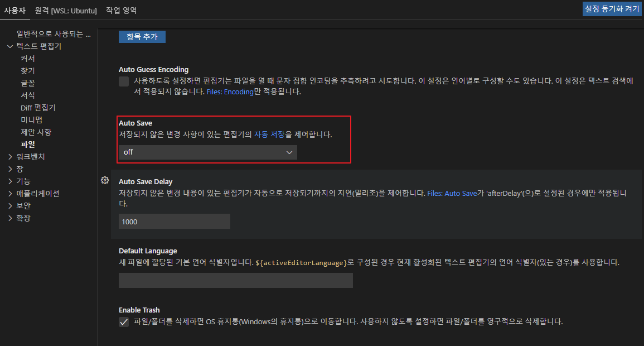Select 파일 in the settings tree
Screen dimensions: 644x346
pos(28,145)
